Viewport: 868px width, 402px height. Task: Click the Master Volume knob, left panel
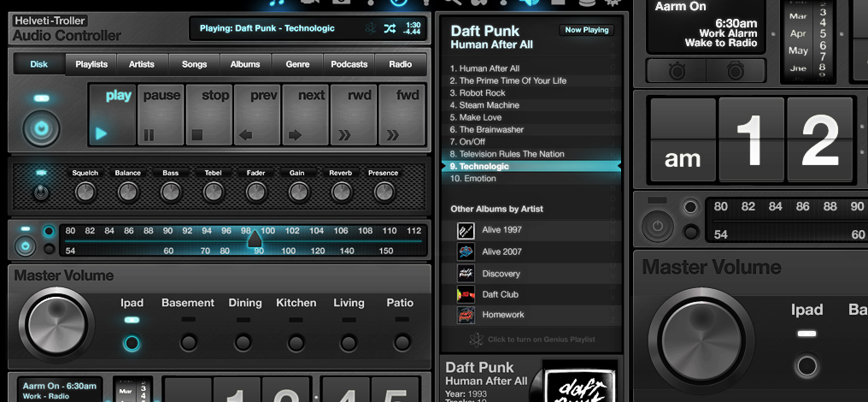coord(56,325)
